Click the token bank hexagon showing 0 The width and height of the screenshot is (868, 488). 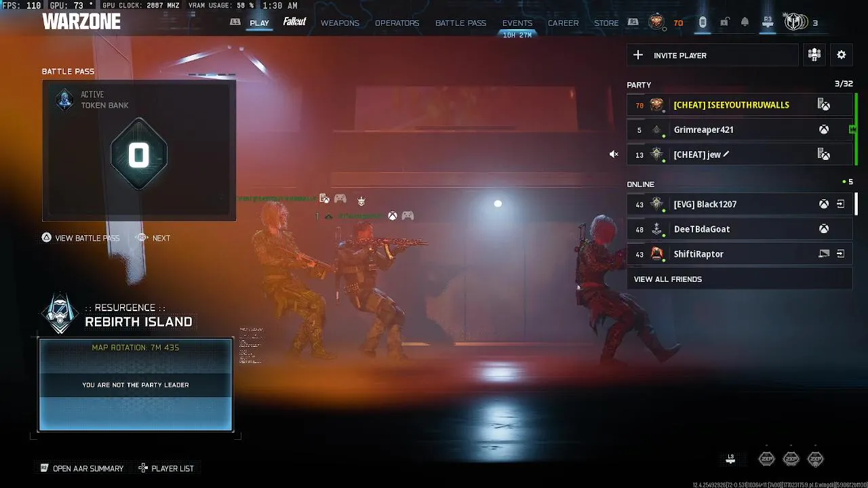[139, 155]
